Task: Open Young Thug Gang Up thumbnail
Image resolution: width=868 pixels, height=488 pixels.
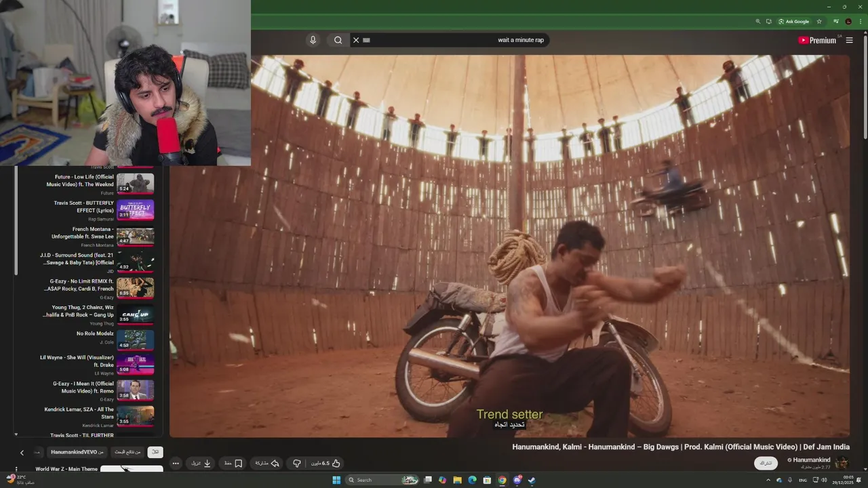Action: click(135, 314)
